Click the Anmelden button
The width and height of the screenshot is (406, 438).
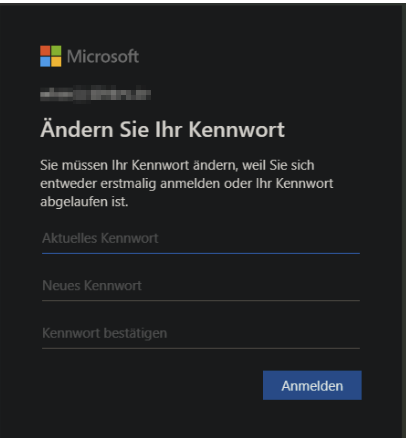pyautogui.click(x=312, y=385)
